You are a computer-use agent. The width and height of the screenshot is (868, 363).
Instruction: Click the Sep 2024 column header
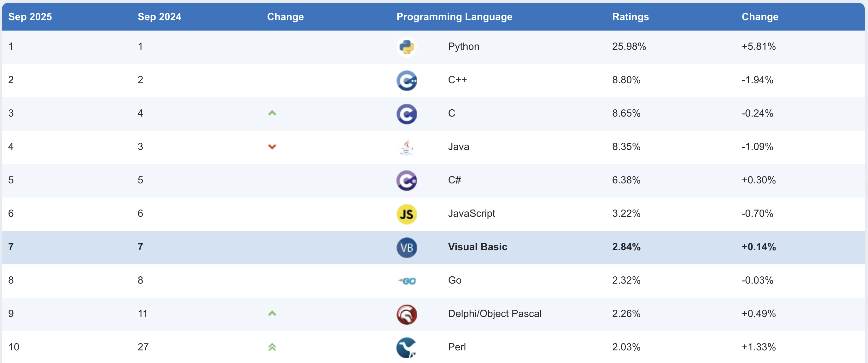click(x=159, y=16)
